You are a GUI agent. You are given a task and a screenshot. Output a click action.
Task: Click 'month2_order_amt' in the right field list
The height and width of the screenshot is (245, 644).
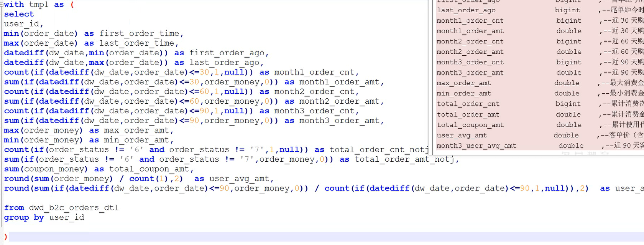pyautogui.click(x=470, y=52)
